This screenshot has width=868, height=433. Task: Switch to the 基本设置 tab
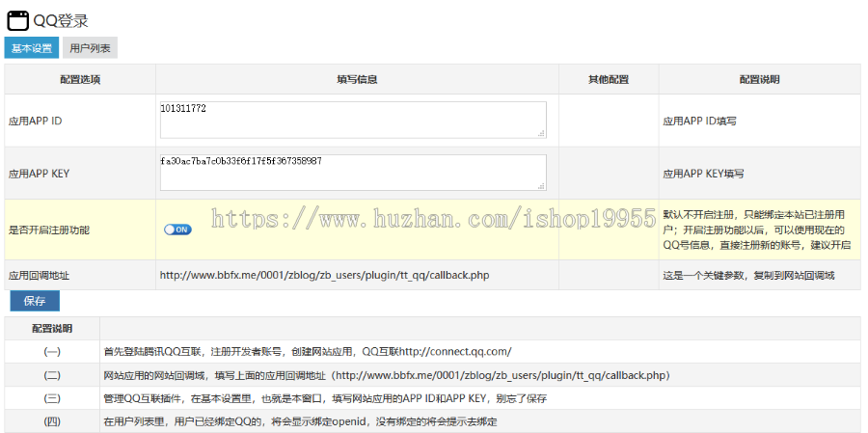coord(32,48)
